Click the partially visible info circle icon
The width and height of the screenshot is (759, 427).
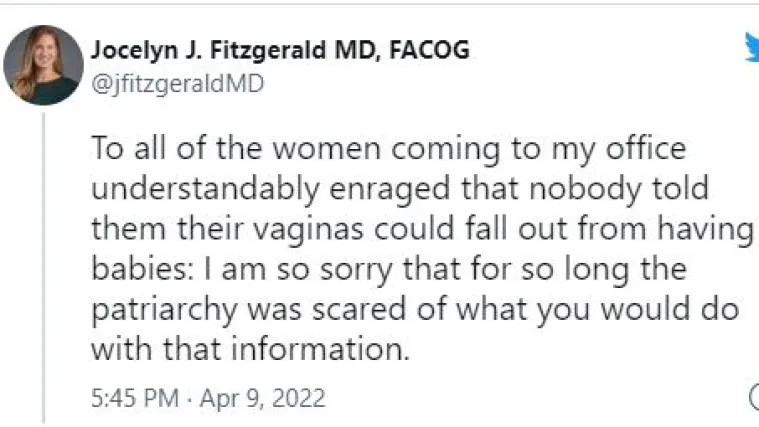point(754,398)
